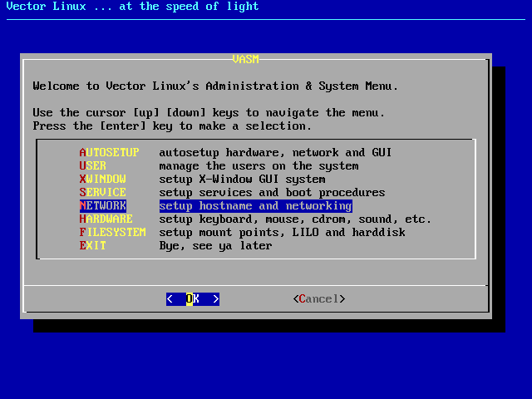
Task: Pick the SERVICE menu option
Action: tap(102, 193)
